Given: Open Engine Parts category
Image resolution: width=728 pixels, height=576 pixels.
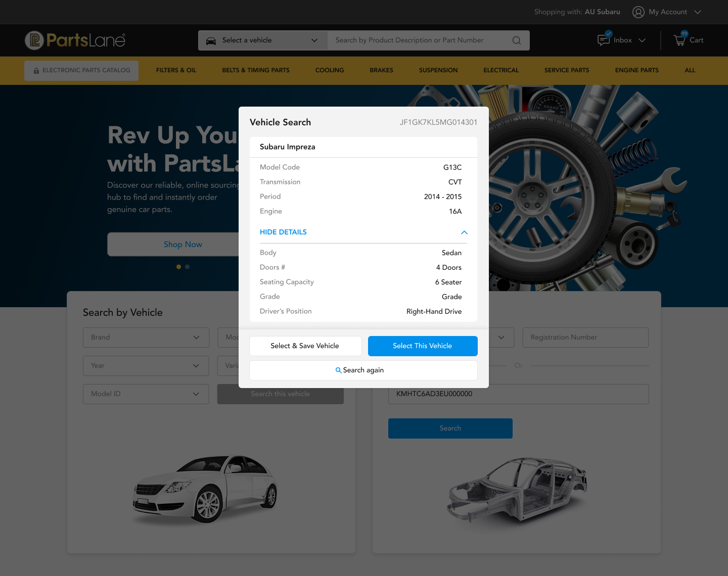Looking at the screenshot, I should pos(636,70).
